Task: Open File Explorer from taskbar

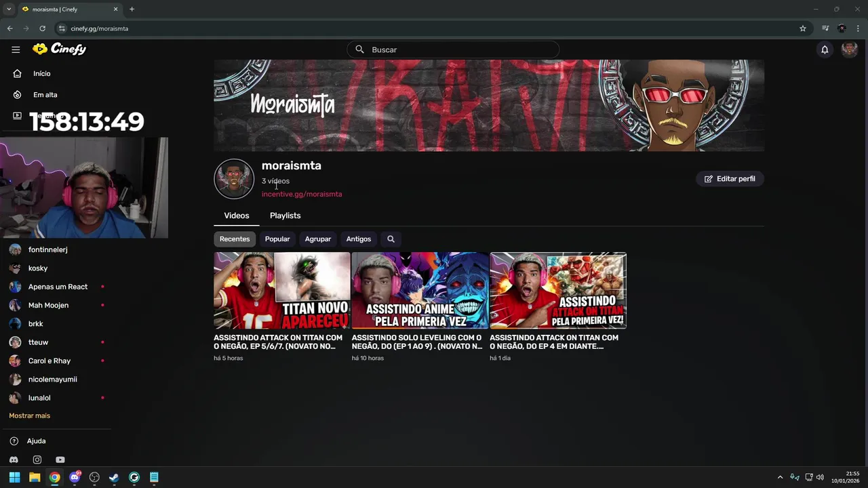Action: (34, 477)
